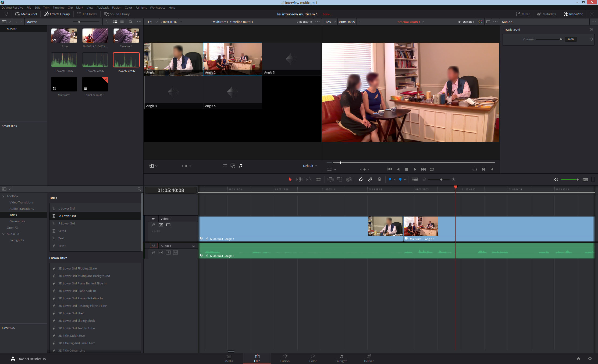The width and height of the screenshot is (598, 364).
Task: Play the timeline forward
Action: [x=415, y=169]
